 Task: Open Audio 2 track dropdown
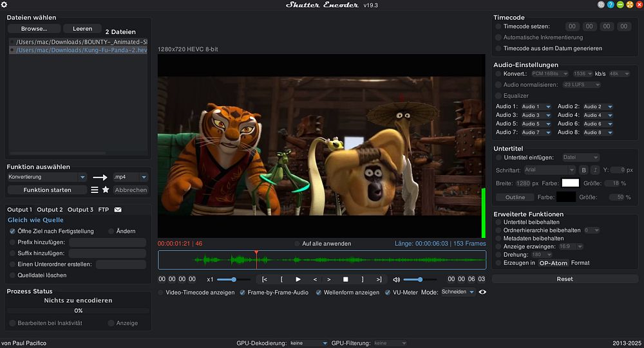click(x=598, y=106)
